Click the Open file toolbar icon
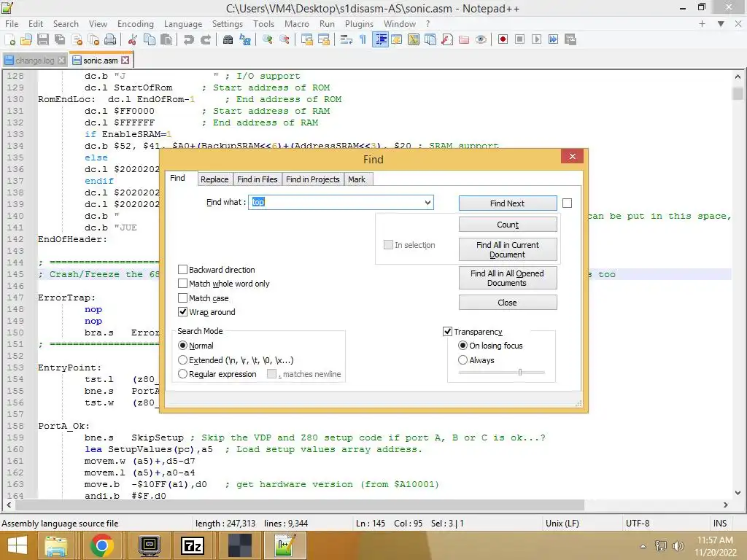 click(x=26, y=39)
